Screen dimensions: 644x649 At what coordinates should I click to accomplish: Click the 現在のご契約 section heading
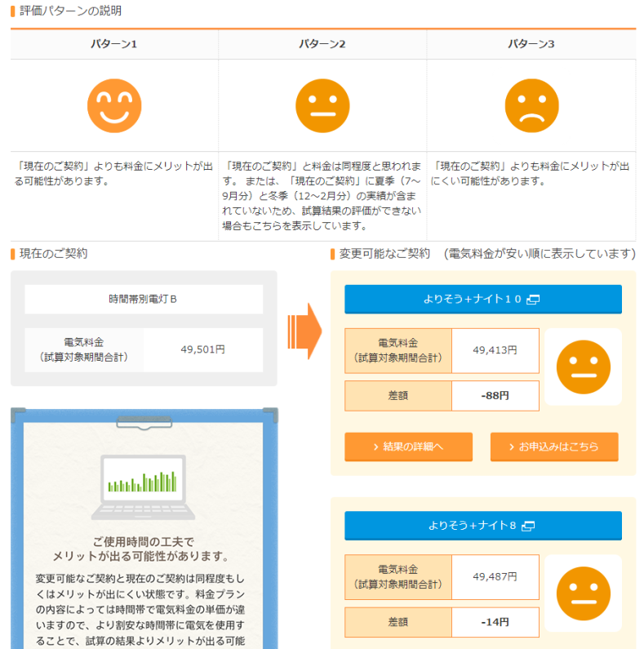click(53, 253)
